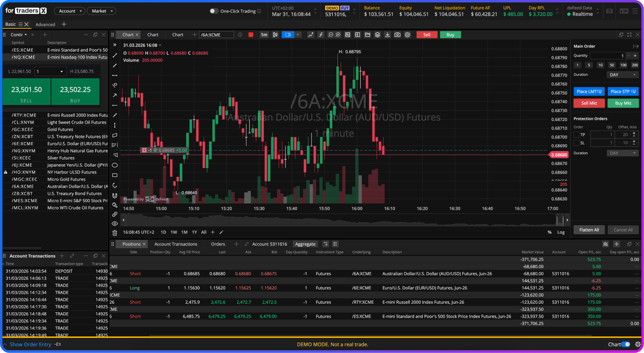
Task: Switch to the Advanced workspace tab
Action: tap(45, 24)
